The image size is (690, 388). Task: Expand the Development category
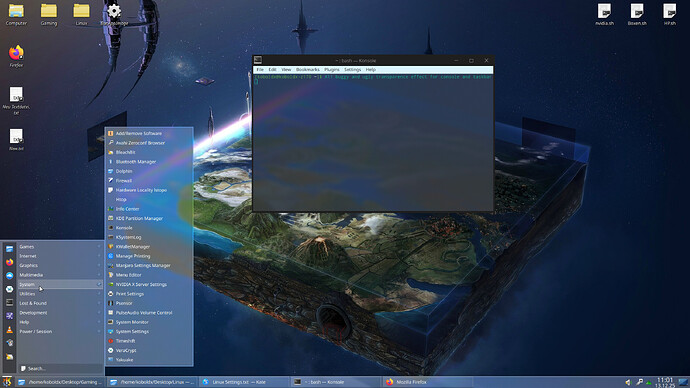[60, 313]
